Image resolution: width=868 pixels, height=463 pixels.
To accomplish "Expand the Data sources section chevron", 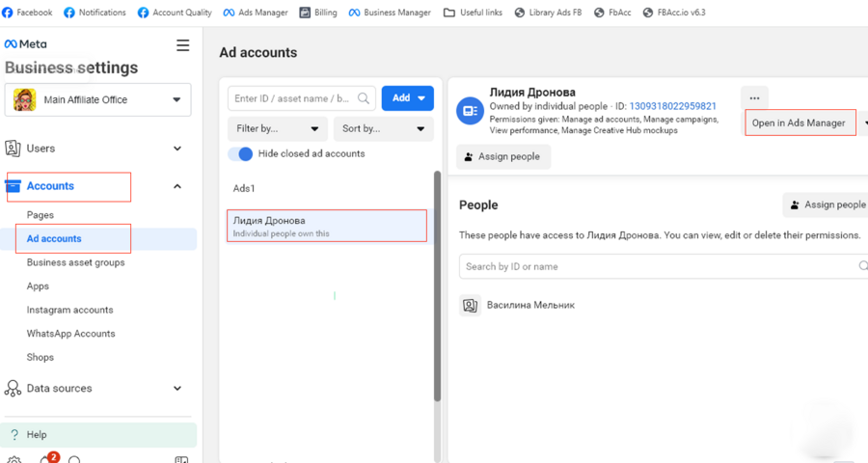I will pyautogui.click(x=177, y=388).
